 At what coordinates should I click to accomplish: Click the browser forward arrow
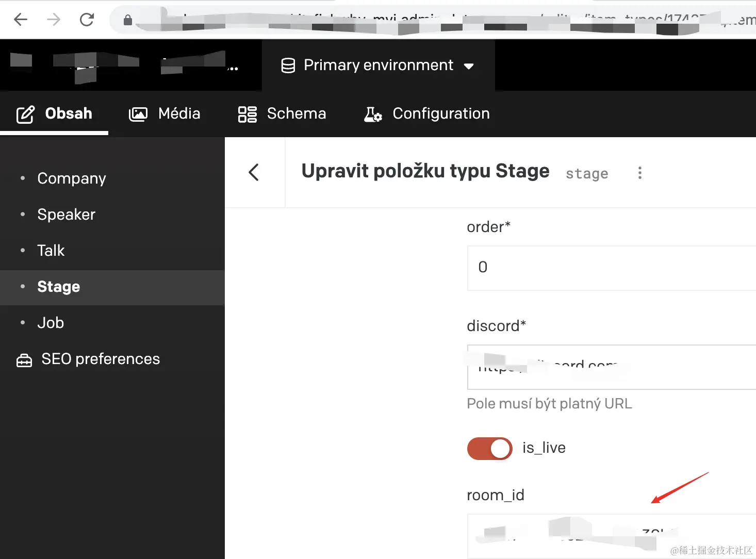[54, 20]
